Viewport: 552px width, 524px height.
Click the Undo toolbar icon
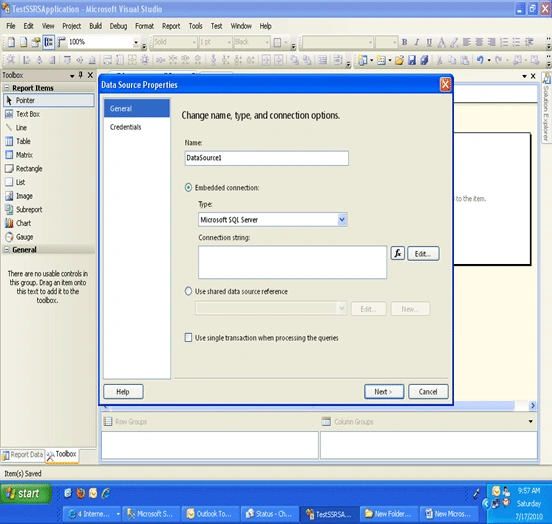[x=480, y=60]
